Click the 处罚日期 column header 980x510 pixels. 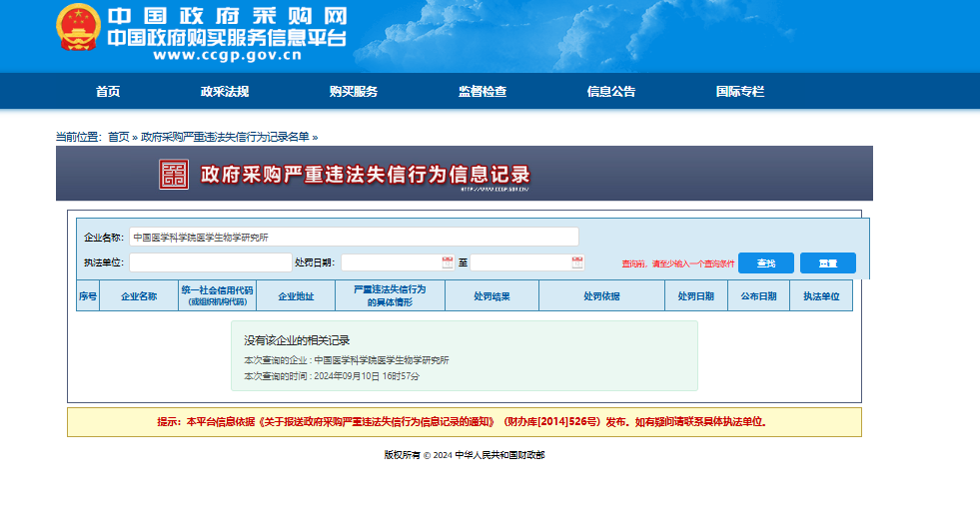click(696, 295)
